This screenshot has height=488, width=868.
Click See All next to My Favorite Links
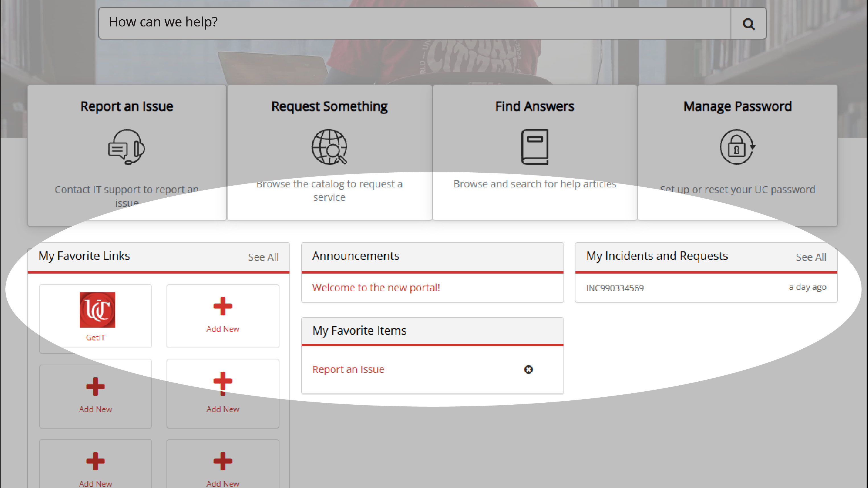[x=263, y=257]
